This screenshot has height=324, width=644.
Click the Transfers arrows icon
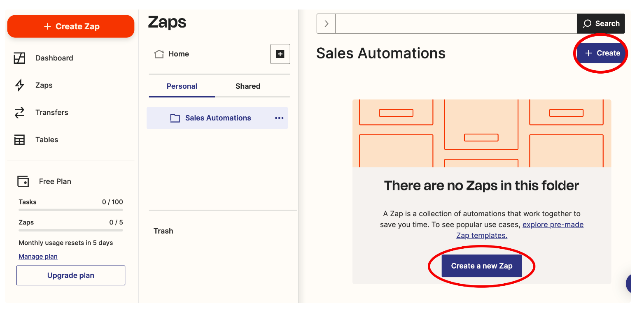pyautogui.click(x=19, y=112)
